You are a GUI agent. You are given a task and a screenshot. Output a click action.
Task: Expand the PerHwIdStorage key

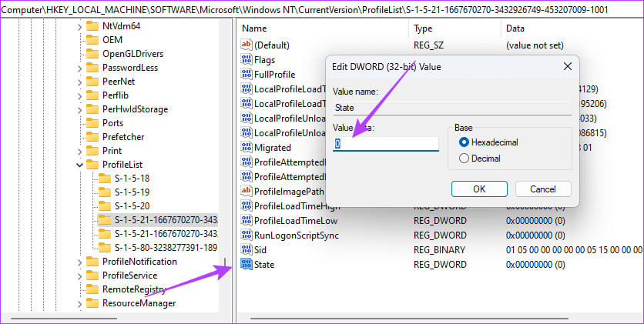pyautogui.click(x=79, y=110)
